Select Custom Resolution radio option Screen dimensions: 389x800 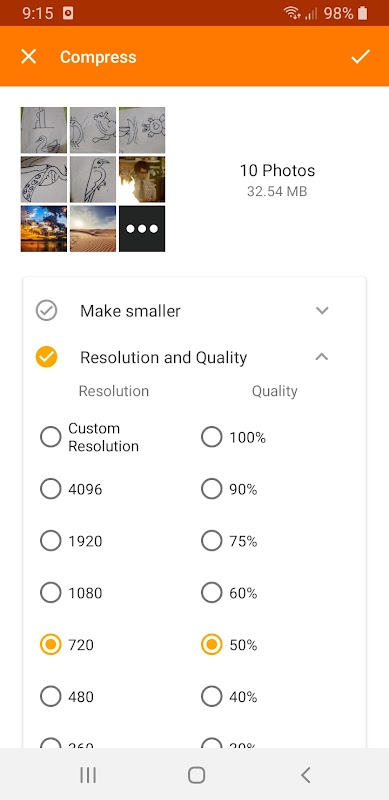(x=51, y=437)
